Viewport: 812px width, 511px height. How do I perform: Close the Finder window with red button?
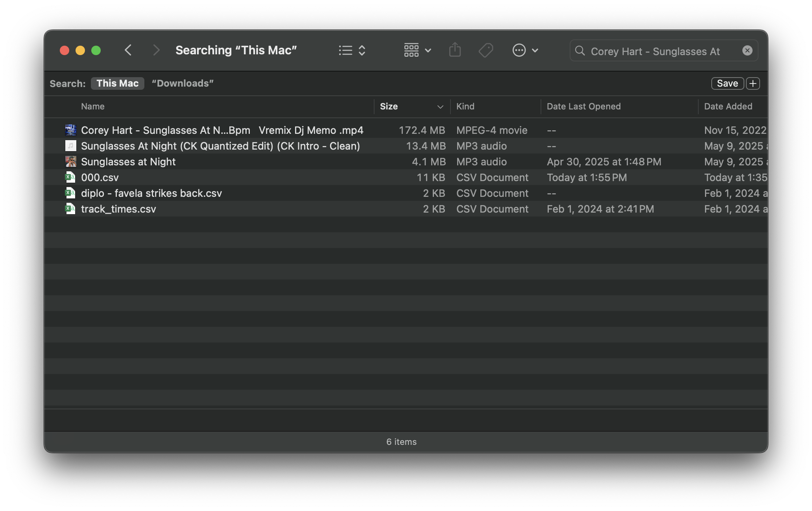tap(65, 50)
